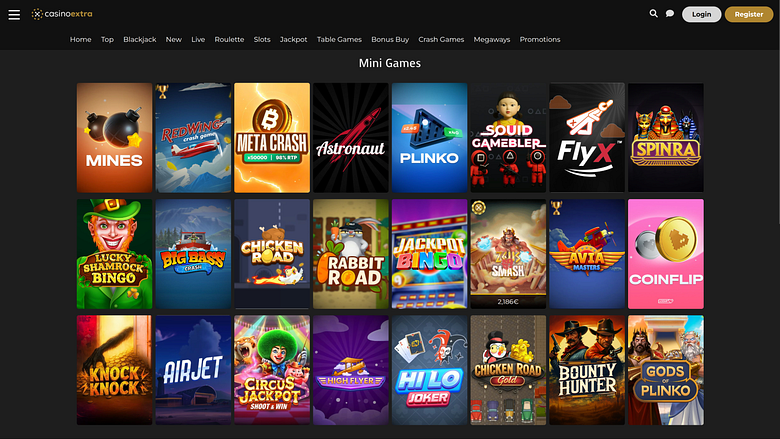Launch the Mines game tile
Image resolution: width=780 pixels, height=439 pixels.
(114, 138)
